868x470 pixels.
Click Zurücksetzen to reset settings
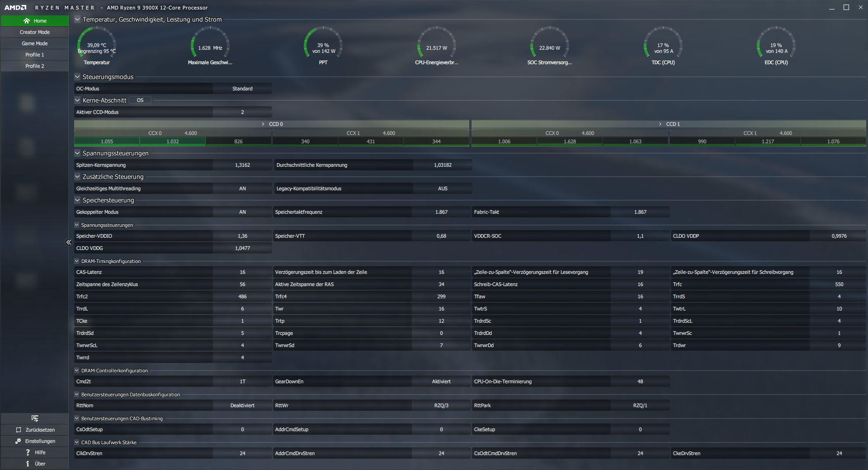click(35, 430)
